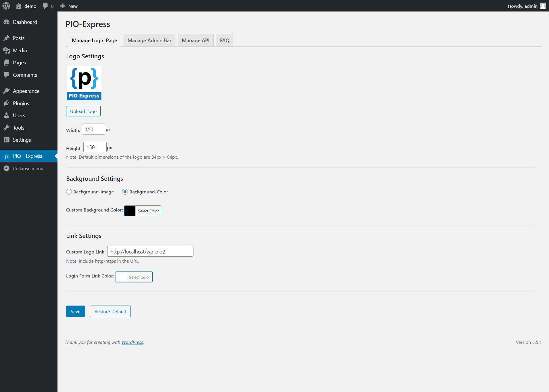Screen dimensions: 549x392
Task: Click the demo site name link
Action: [30, 6]
